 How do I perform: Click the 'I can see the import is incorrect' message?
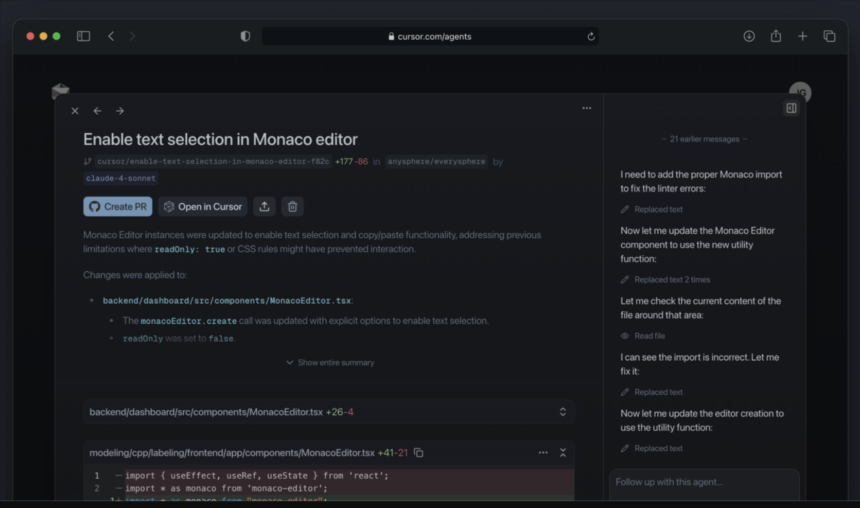(x=700, y=364)
